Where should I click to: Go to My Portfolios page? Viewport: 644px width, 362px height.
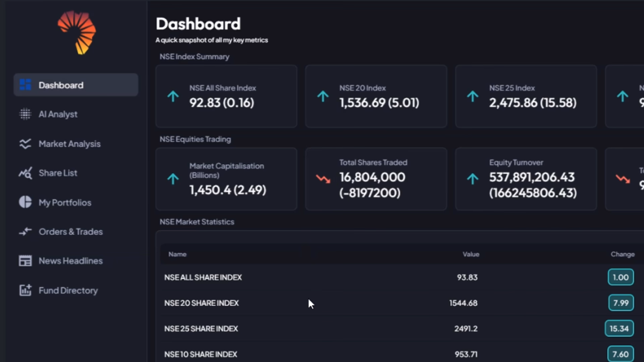[x=65, y=202]
